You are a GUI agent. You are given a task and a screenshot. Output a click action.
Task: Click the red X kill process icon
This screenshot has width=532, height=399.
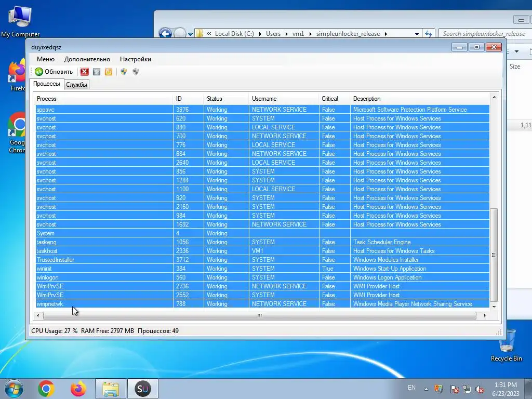point(85,72)
